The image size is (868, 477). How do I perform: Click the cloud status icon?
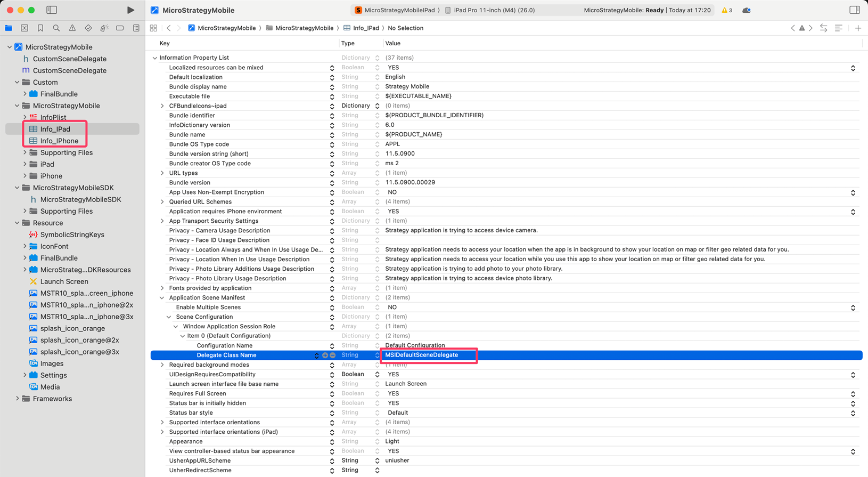coord(746,10)
